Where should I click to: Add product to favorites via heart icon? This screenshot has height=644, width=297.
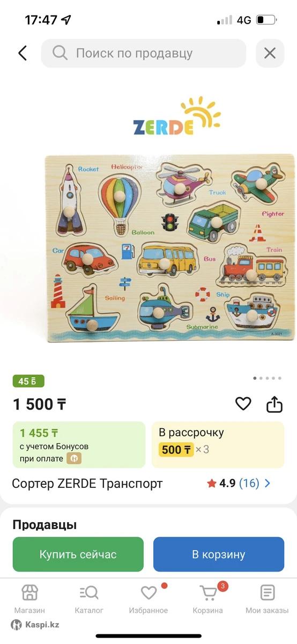243,404
